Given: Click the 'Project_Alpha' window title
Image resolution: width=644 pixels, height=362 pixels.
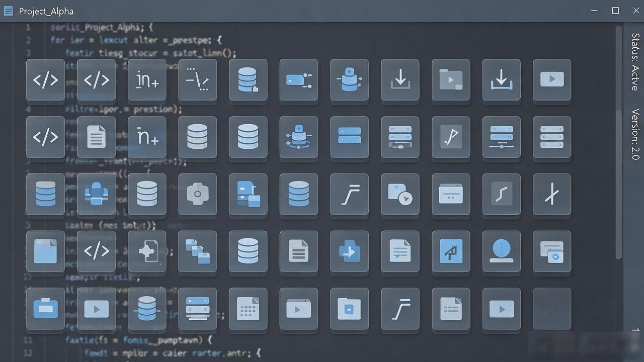Looking at the screenshot, I should pyautogui.click(x=46, y=11).
